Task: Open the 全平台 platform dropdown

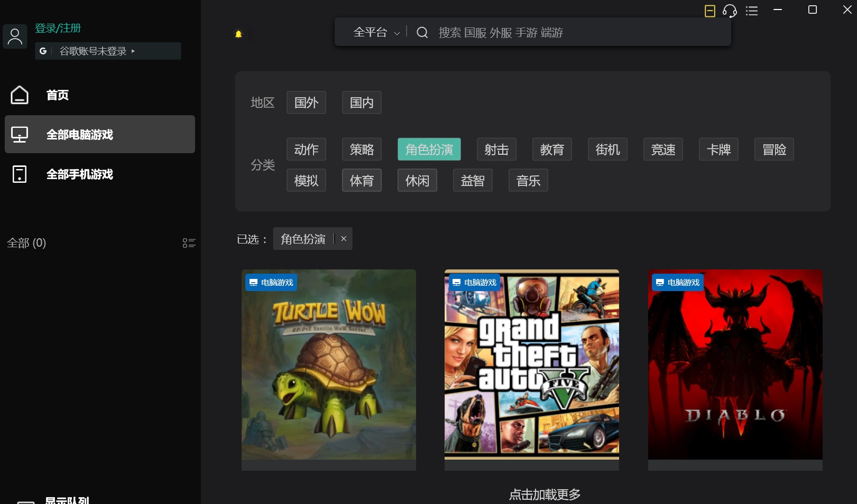Action: coord(376,32)
